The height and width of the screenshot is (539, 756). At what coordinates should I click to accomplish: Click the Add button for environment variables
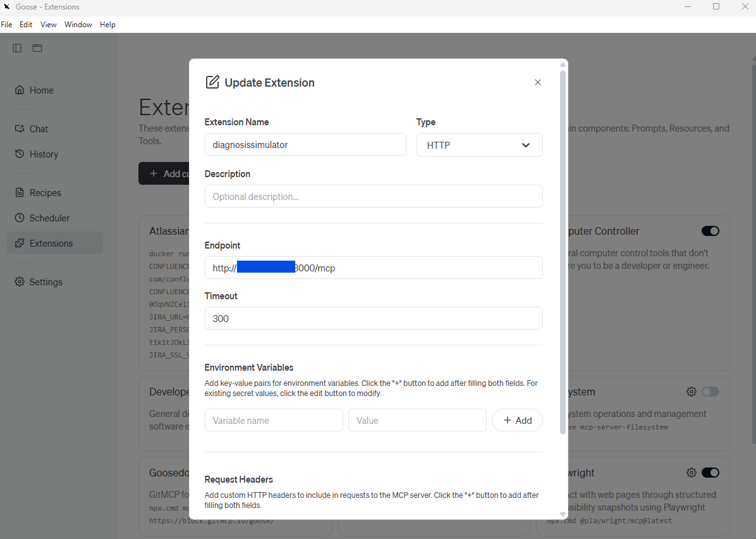coord(517,420)
